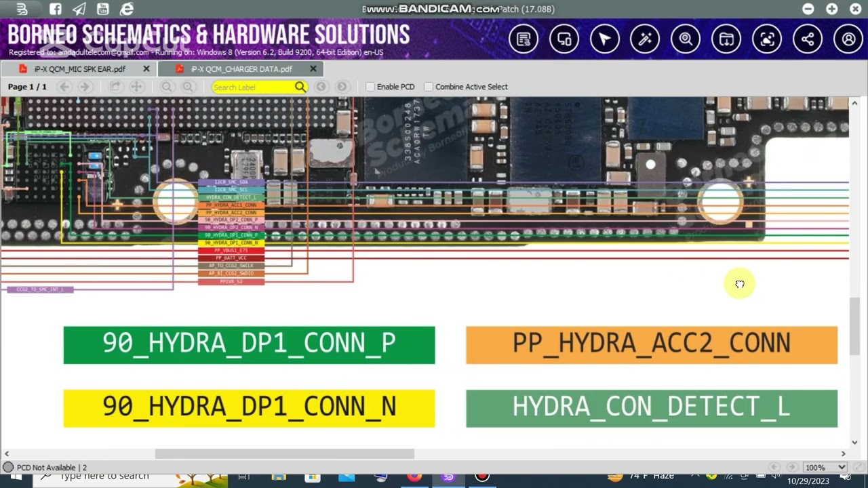
Task: Click the I2C0_SMC_SDA net label
Action: coord(231,182)
